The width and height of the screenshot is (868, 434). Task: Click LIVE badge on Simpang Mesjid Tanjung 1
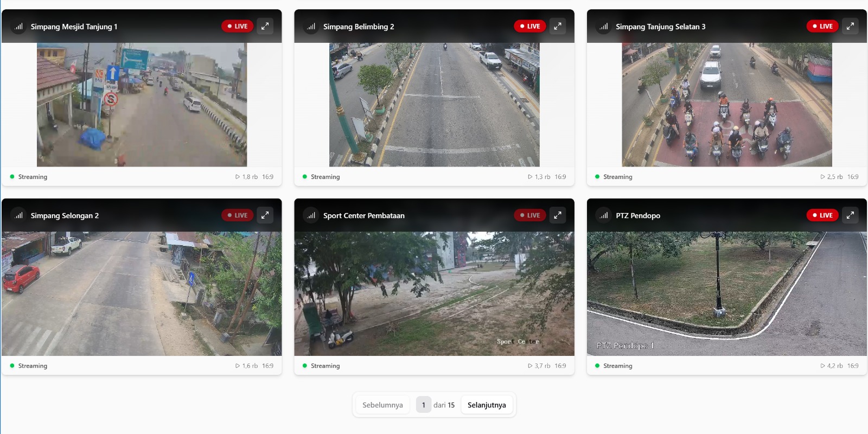click(x=238, y=26)
